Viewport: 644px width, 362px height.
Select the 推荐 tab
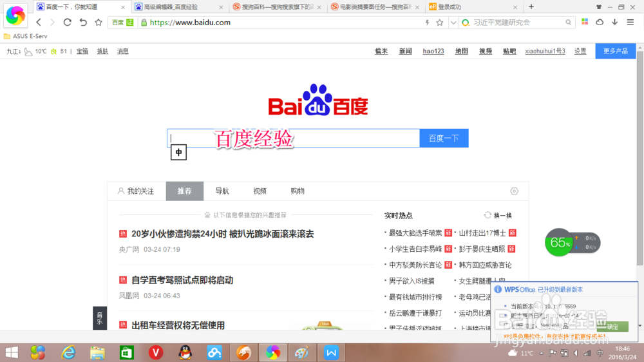click(x=184, y=191)
